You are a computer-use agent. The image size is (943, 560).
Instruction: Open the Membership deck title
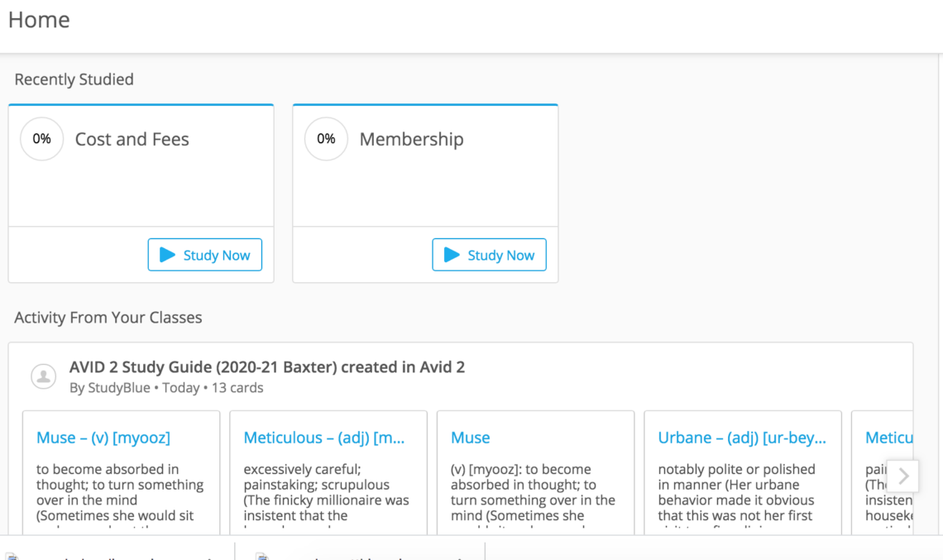click(x=411, y=140)
